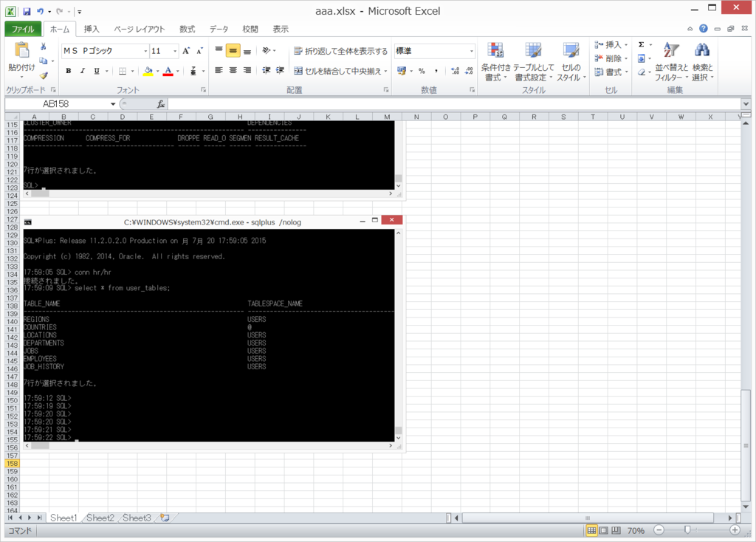Viewport: 756px width, 542px height.
Task: Increase font size with the larger A icon
Action: click(186, 51)
